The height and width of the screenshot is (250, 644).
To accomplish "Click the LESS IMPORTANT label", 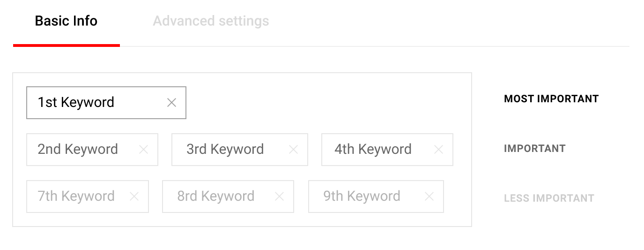I will (549, 198).
